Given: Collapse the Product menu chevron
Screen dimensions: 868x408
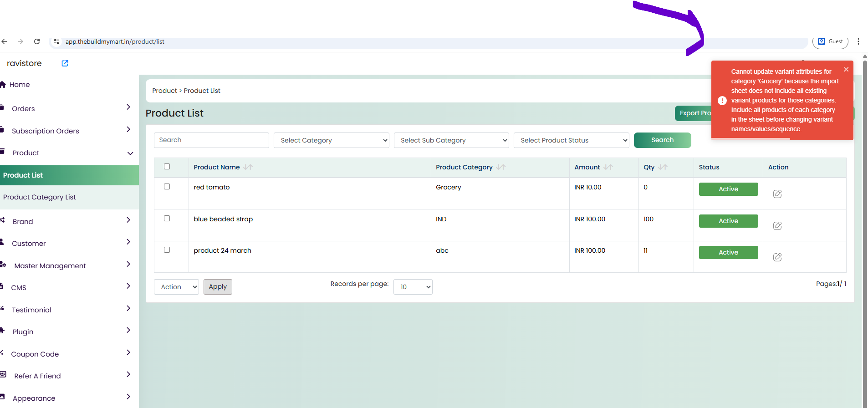Looking at the screenshot, I should (130, 153).
